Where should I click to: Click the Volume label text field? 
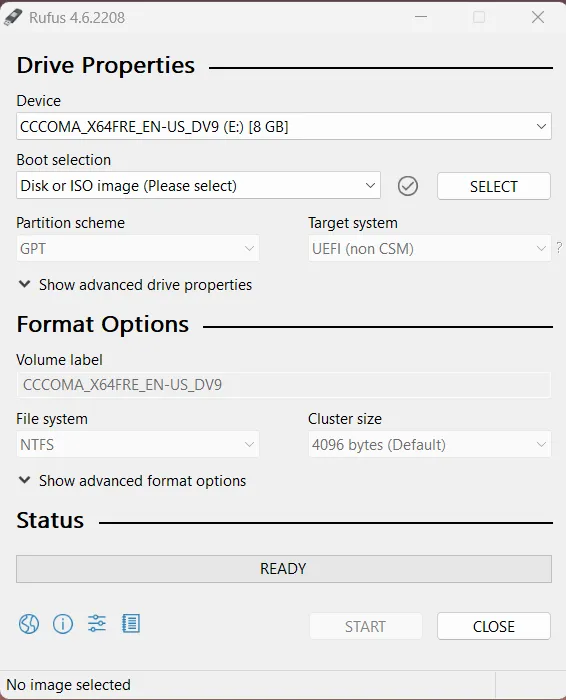tap(284, 385)
